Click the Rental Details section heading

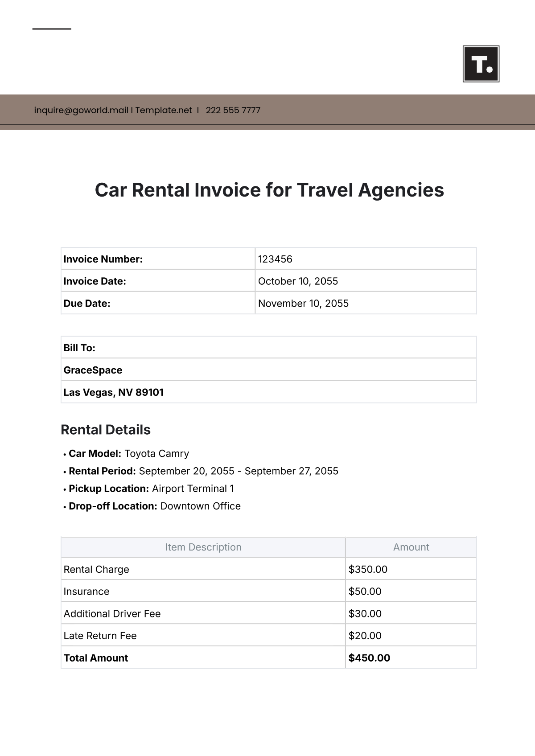click(x=106, y=430)
